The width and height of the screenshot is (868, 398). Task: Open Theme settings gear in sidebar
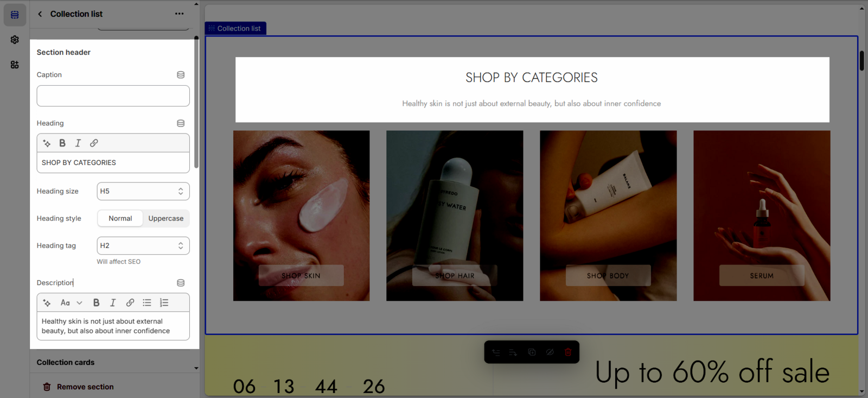point(15,40)
